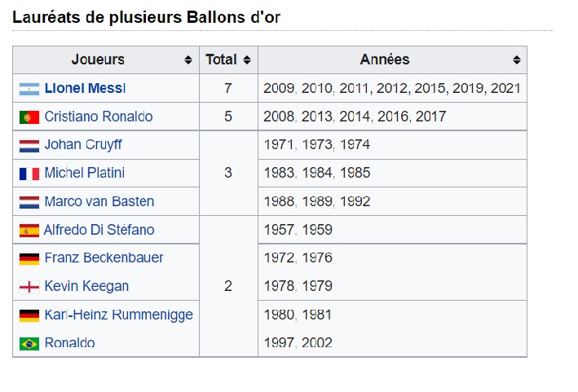Click the Spain flag beside Alfredo Di Stéfano
Screen dimensions: 578x392
click(29, 230)
